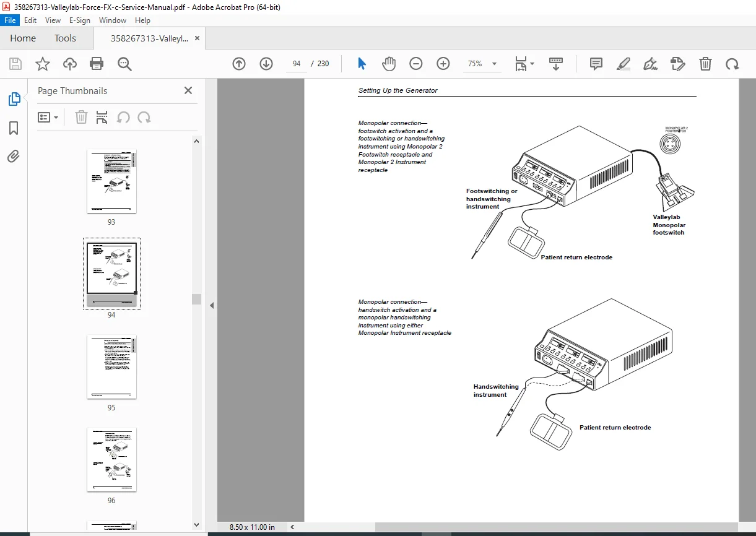Image resolution: width=756 pixels, height=536 pixels.
Task: Click the upper Patient return electrode label
Action: (x=576, y=257)
